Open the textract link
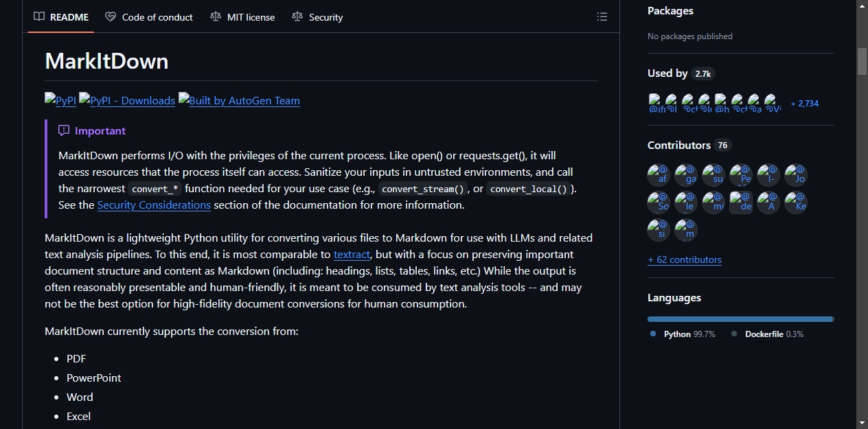 352,254
